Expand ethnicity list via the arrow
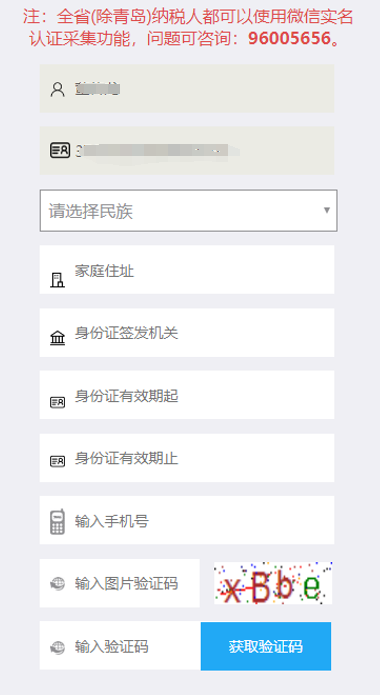380x695 pixels. click(327, 210)
